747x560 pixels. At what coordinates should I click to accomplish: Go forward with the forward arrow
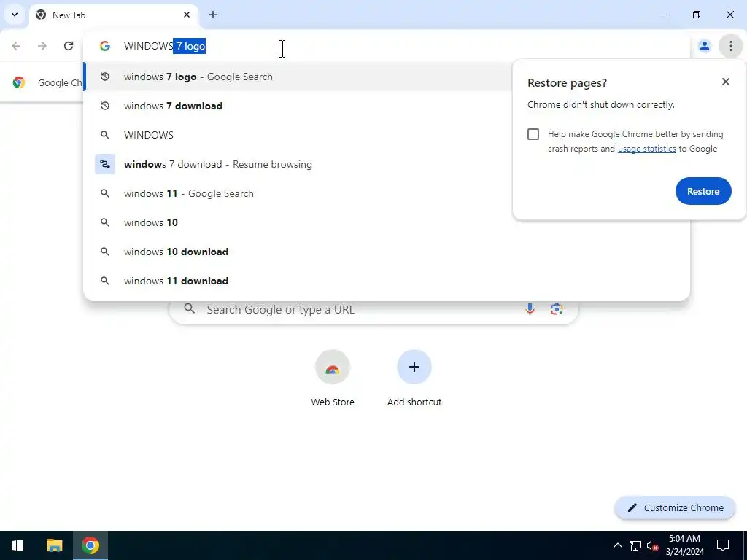pos(42,46)
